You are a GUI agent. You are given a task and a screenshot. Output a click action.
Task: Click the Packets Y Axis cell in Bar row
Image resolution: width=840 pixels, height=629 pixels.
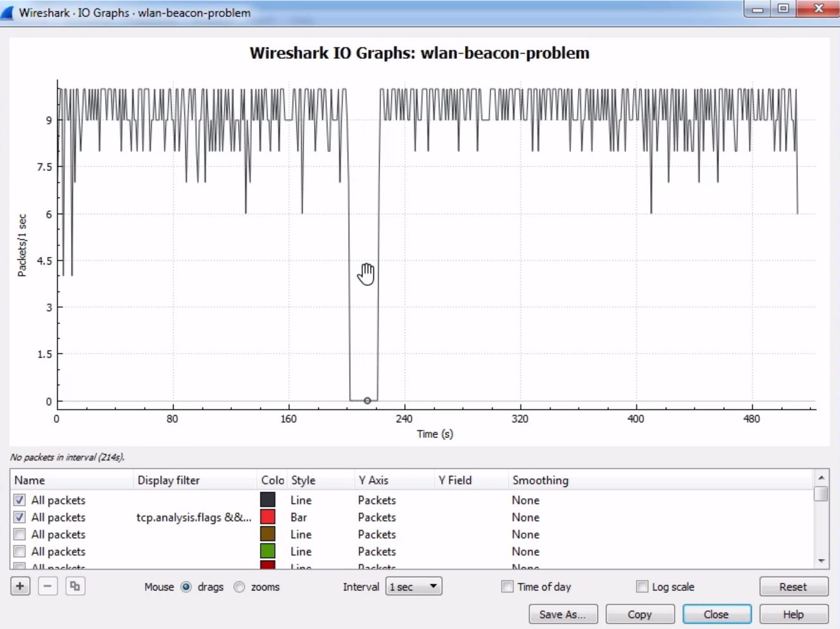(377, 518)
